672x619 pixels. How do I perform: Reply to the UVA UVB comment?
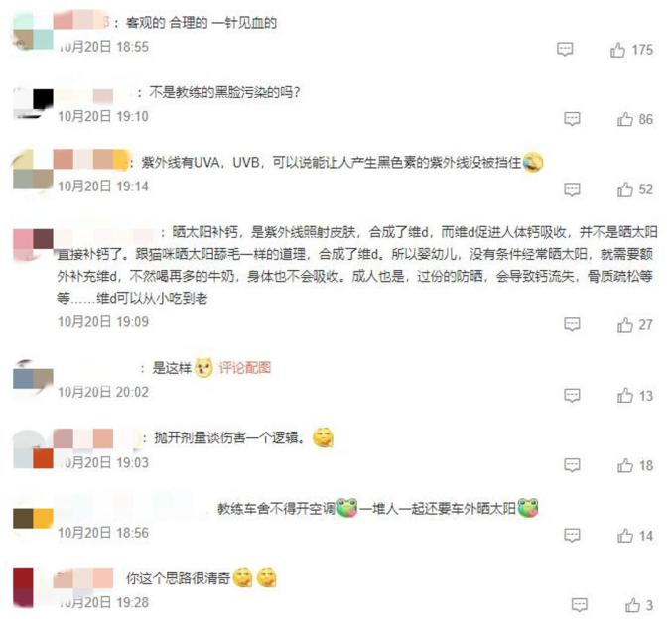(572, 189)
